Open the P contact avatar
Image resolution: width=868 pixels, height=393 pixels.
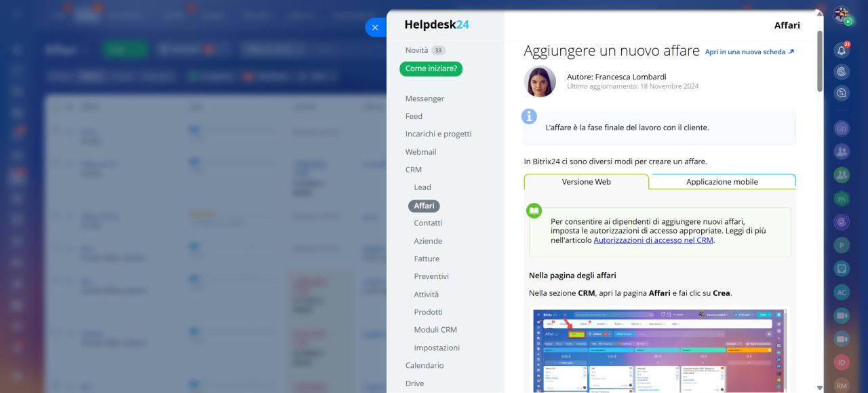click(x=842, y=245)
